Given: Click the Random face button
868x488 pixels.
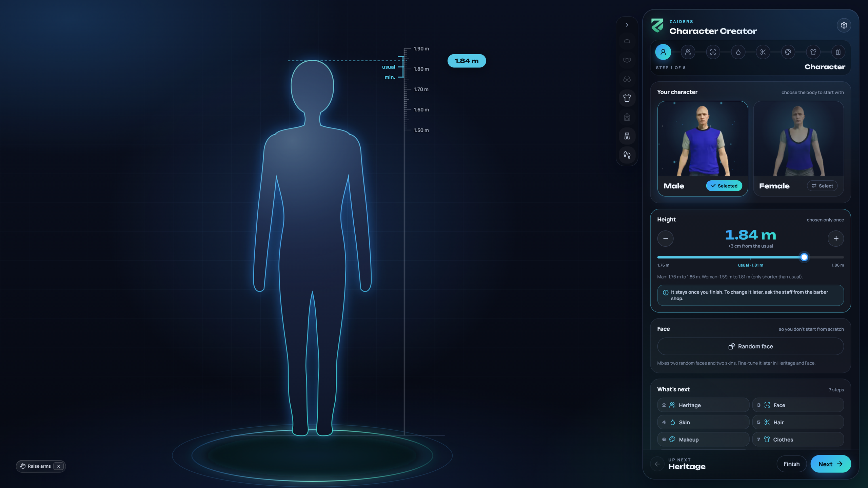Looking at the screenshot, I should [x=750, y=346].
